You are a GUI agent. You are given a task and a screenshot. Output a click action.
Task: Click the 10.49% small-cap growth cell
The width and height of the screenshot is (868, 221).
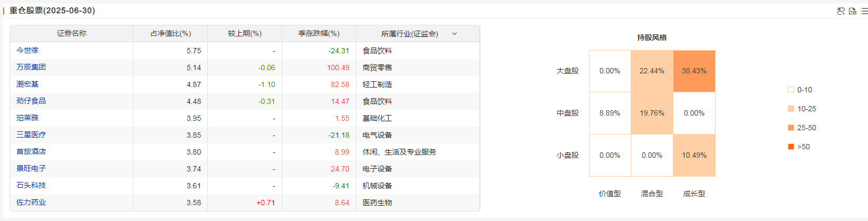click(x=694, y=156)
